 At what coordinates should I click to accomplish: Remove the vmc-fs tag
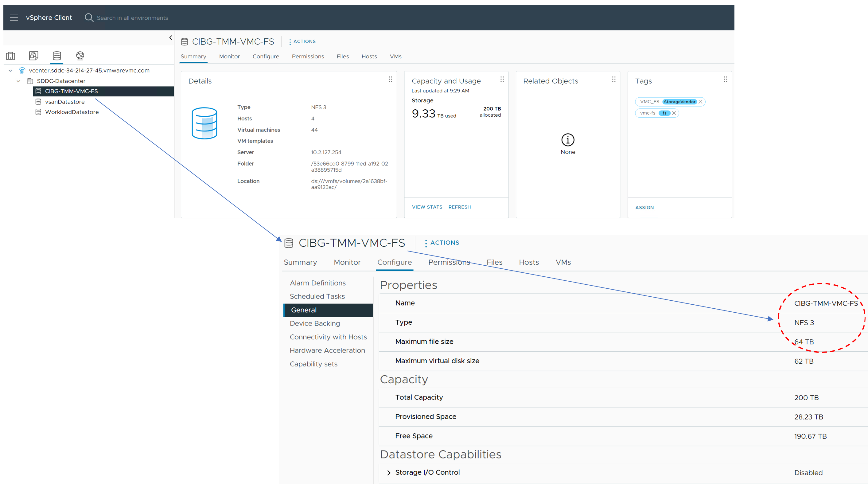[x=674, y=113]
